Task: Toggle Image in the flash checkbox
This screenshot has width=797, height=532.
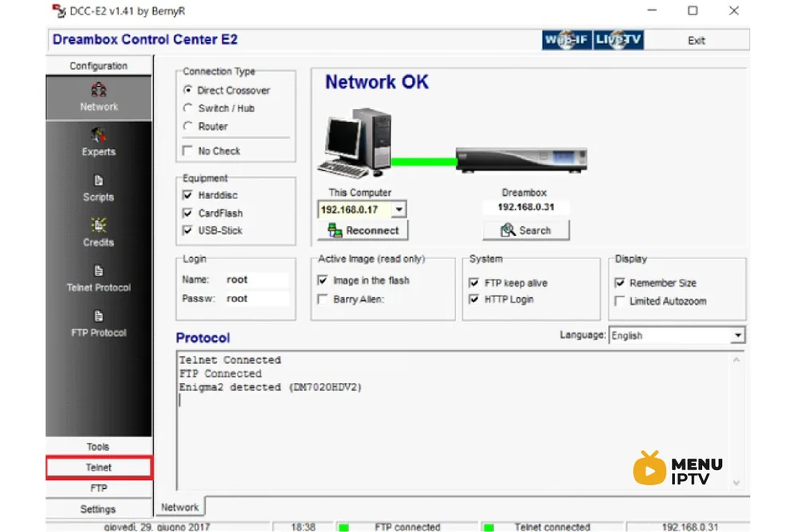Action: 322,280
